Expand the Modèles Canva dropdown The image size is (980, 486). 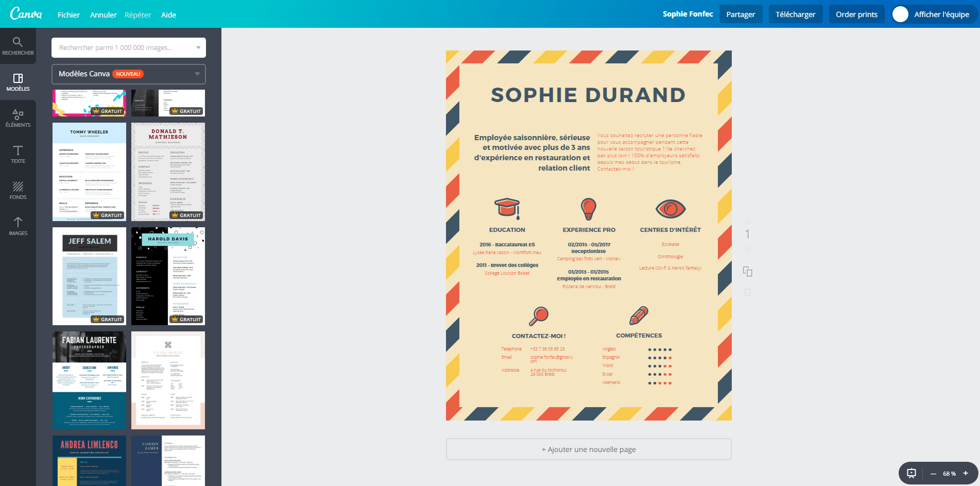129,74
